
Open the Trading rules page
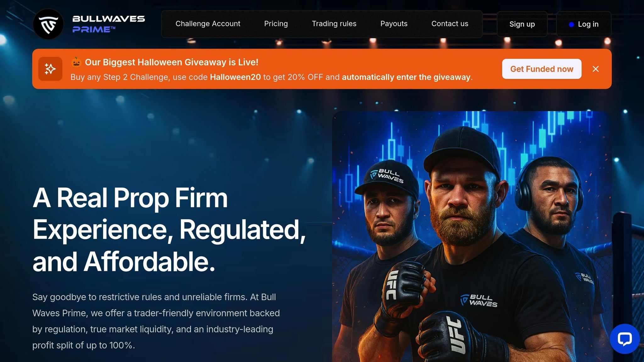(334, 24)
